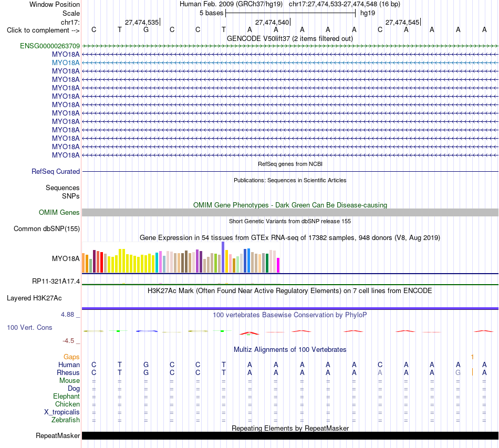This screenshot has height=448, width=499.
Task: Open the GTEx Gene Expression track title
Action: pos(290,238)
